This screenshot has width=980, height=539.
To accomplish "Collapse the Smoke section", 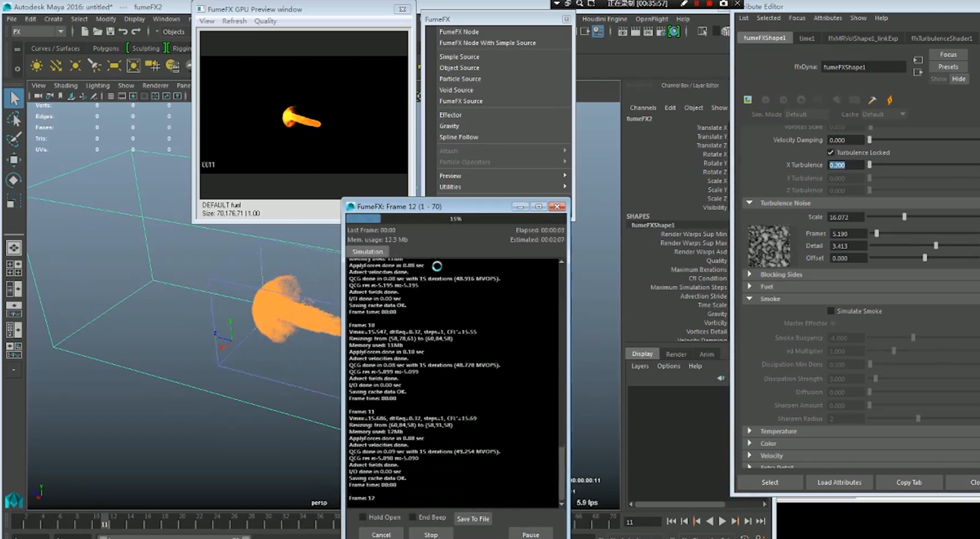I will (x=750, y=299).
